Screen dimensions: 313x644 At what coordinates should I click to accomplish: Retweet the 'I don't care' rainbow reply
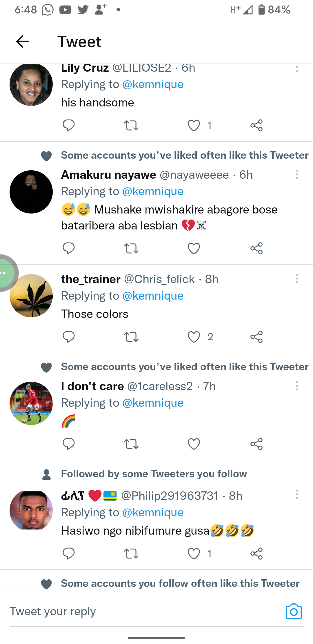coord(131,444)
